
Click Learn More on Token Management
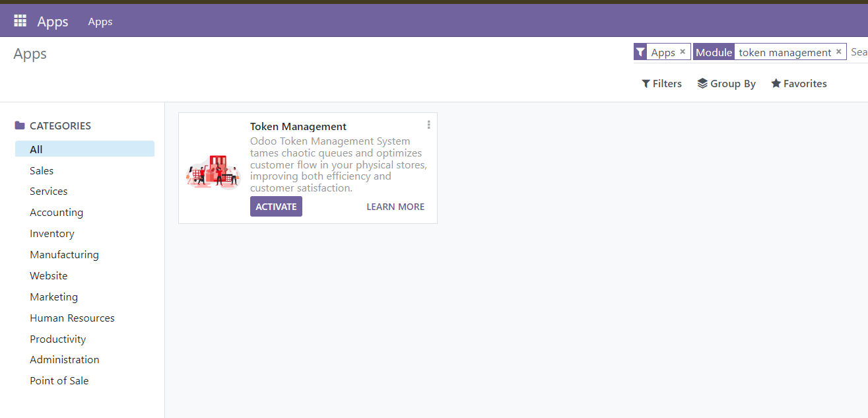[x=395, y=207]
